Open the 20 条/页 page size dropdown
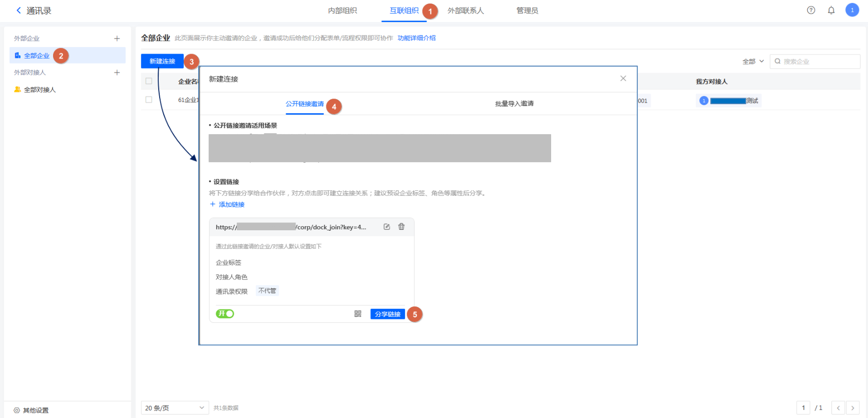Viewport: 868px width, 418px height. pyautogui.click(x=174, y=408)
